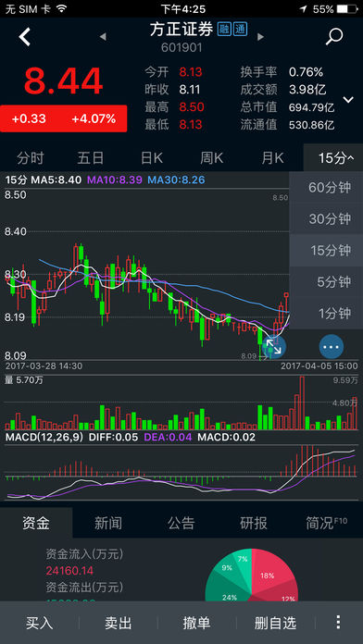Tap the MACD(12,26,9) indicator label
363x644 pixels.
[x=44, y=437]
